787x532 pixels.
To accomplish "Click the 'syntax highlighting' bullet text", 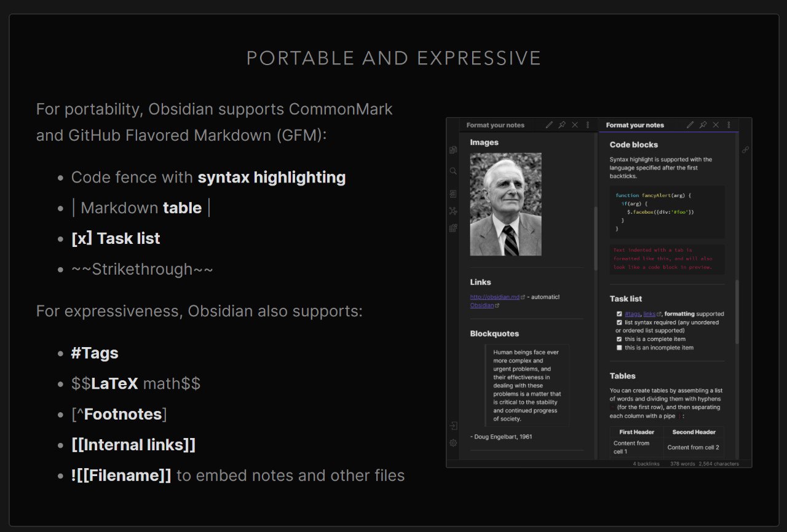I will tap(271, 178).
